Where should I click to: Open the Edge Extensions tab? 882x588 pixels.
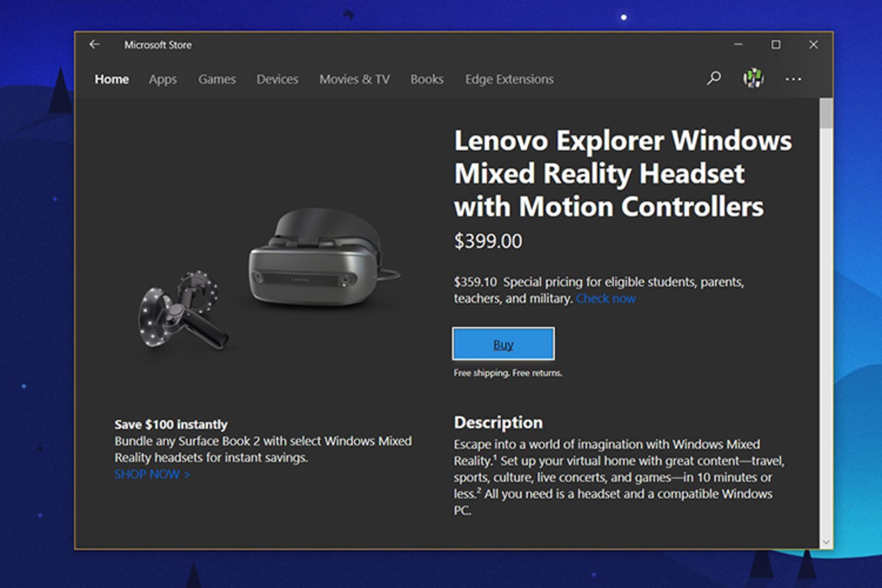coord(509,79)
